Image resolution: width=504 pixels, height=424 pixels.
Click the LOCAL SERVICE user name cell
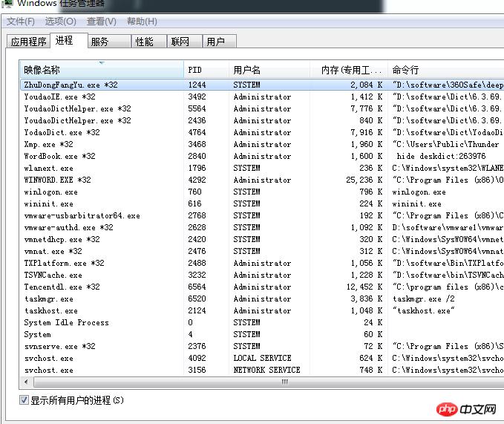[262, 358]
